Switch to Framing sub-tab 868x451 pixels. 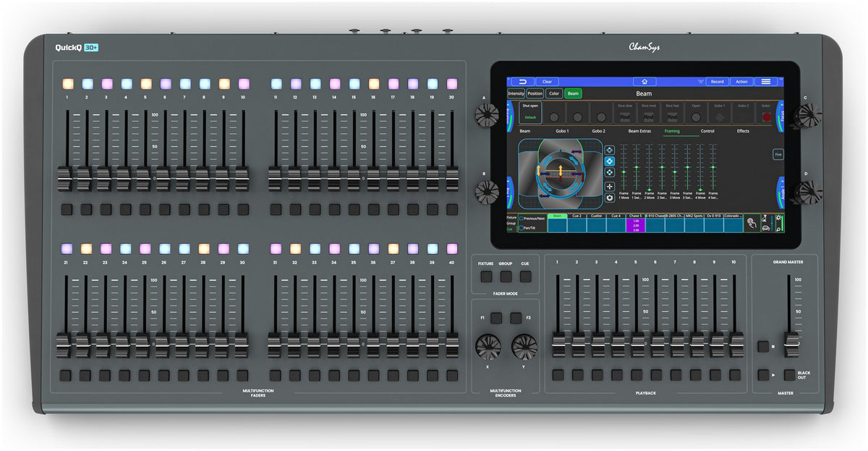(x=672, y=131)
